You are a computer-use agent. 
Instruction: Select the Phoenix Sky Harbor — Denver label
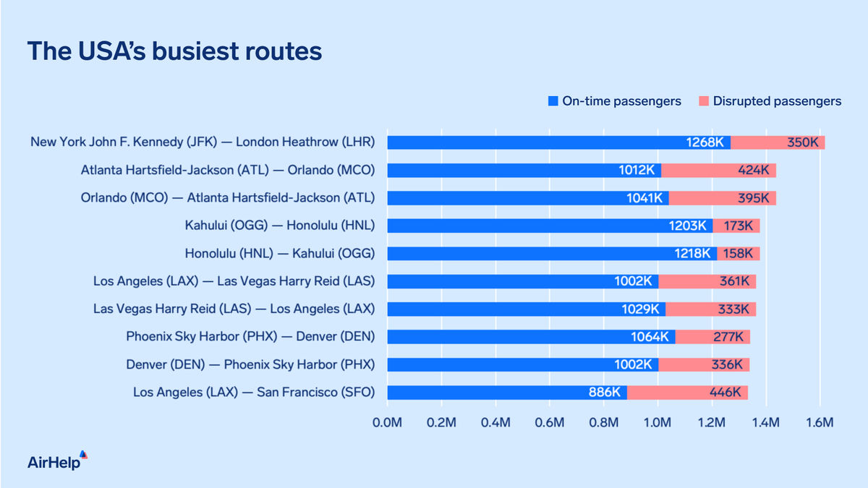pyautogui.click(x=250, y=337)
